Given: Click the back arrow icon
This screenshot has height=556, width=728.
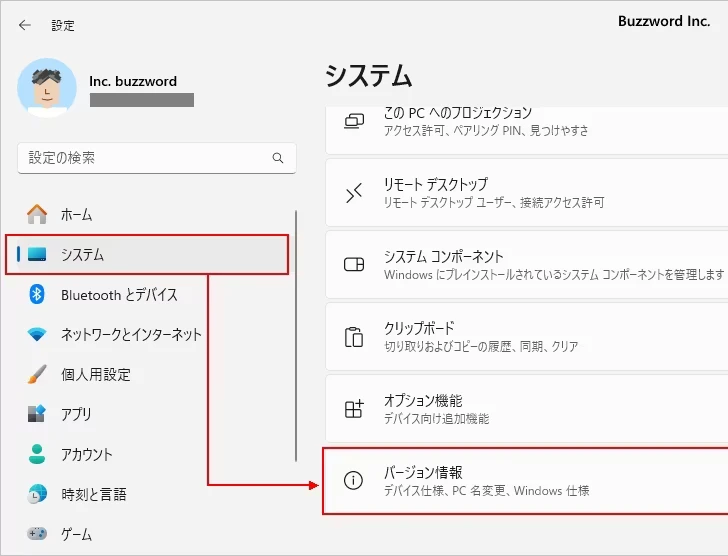Looking at the screenshot, I should tap(25, 25).
